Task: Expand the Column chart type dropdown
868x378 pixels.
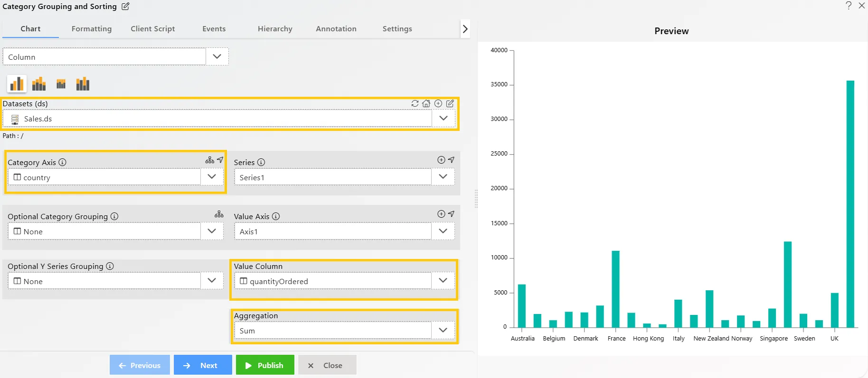Action: pos(217,56)
